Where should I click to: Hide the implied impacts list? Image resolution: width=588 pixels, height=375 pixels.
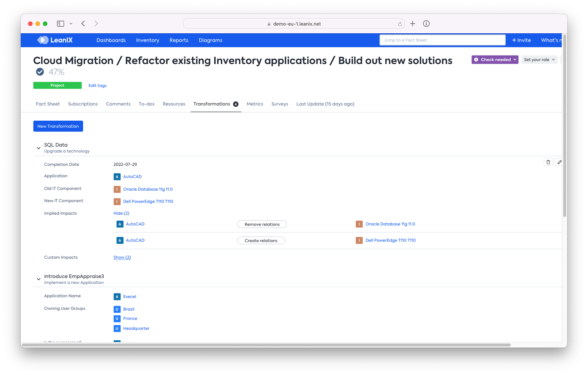[121, 214]
